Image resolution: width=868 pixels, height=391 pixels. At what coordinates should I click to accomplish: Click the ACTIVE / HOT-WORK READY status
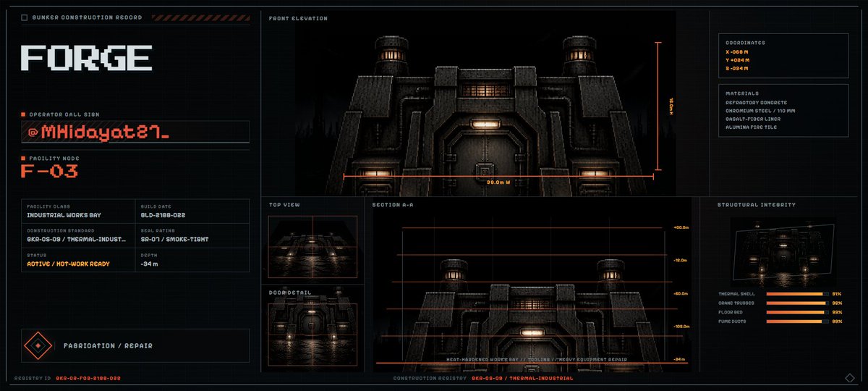coord(68,264)
